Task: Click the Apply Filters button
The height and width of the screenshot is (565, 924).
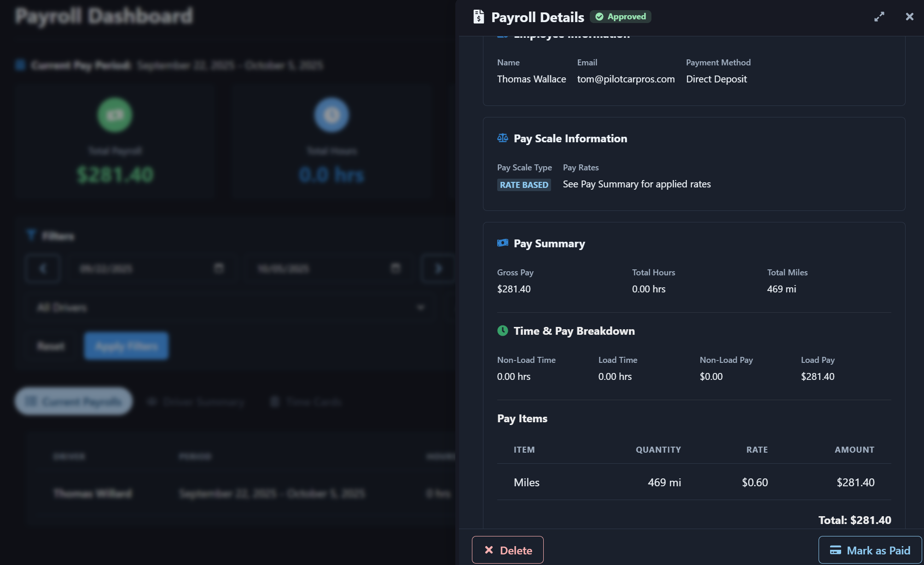Action: 126,346
